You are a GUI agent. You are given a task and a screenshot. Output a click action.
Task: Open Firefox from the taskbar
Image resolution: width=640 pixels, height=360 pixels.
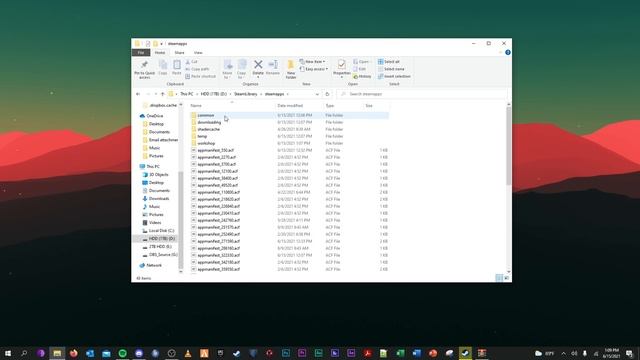coord(73,353)
